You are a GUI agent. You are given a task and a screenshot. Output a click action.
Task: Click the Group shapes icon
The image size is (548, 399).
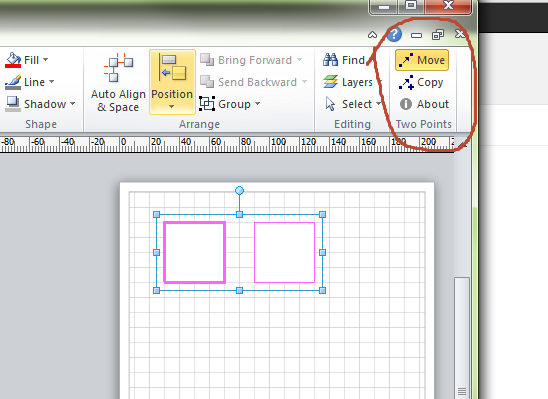207,104
